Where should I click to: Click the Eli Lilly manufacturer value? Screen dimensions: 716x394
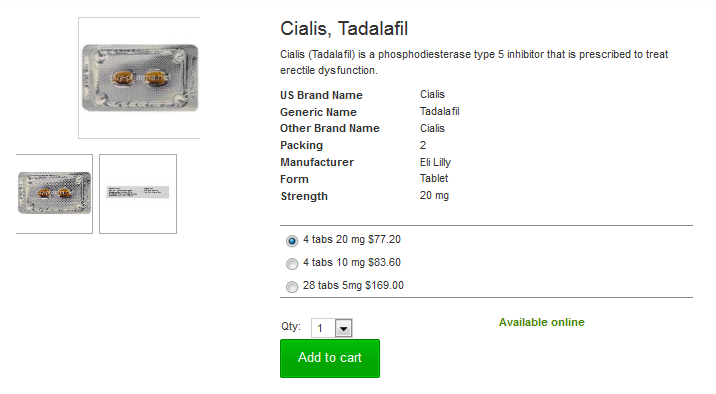click(x=435, y=162)
